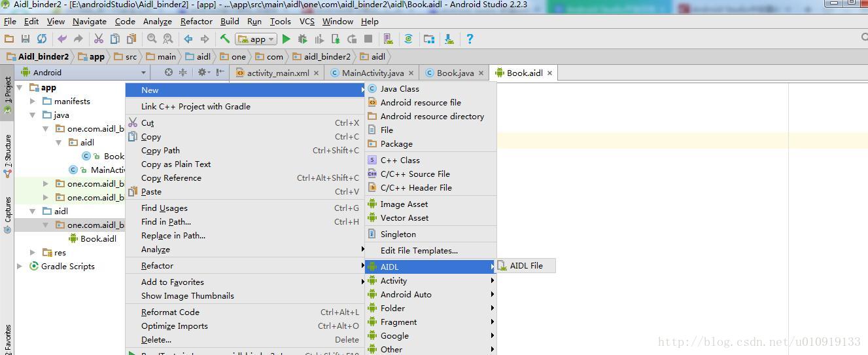Click the Run with Coverage icon
The height and width of the screenshot is (355, 868).
coord(319,39)
